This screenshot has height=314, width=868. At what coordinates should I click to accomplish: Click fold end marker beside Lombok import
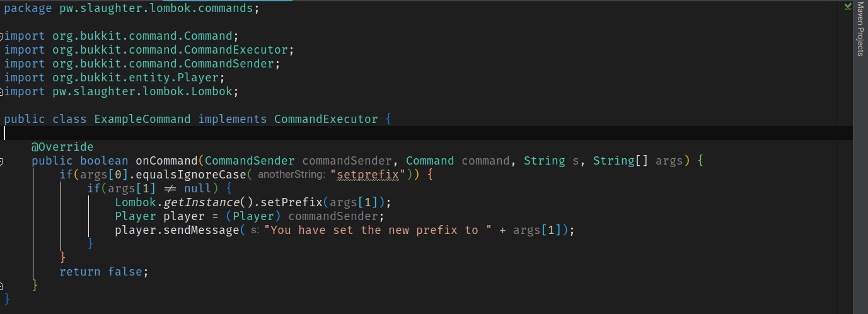click(2, 91)
